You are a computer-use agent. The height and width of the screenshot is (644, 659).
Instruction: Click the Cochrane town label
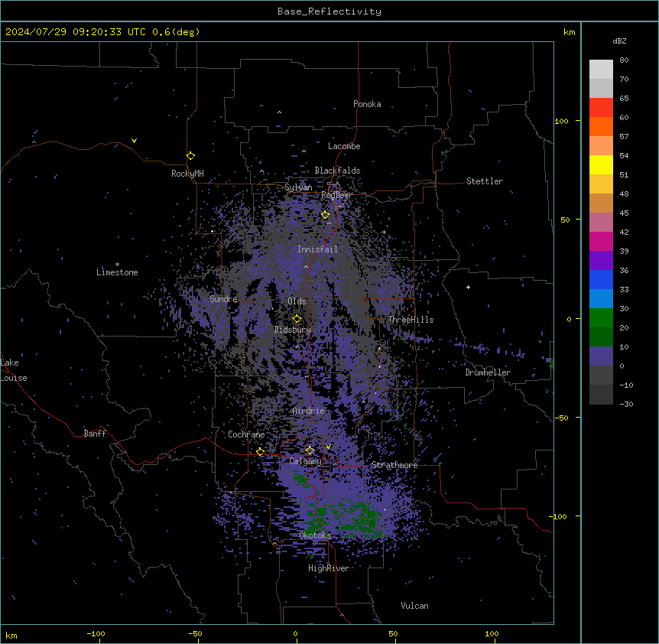point(246,434)
